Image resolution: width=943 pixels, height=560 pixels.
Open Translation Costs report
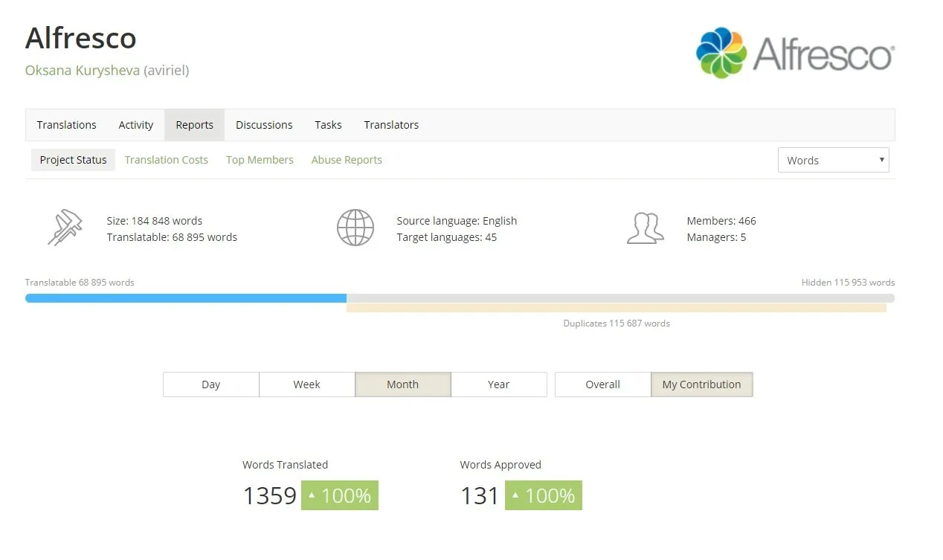167,160
